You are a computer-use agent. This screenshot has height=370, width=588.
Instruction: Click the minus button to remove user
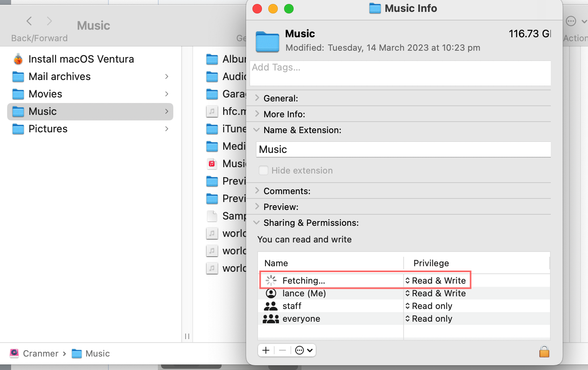283,350
